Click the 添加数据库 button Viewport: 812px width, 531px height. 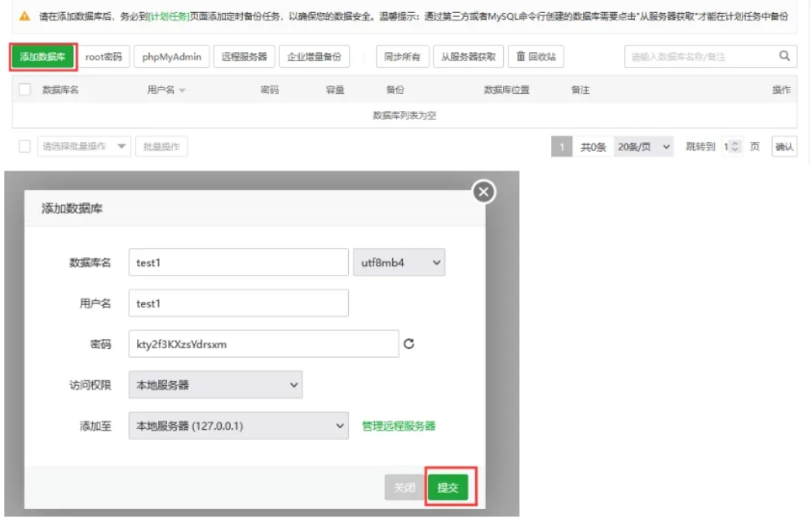click(x=43, y=57)
